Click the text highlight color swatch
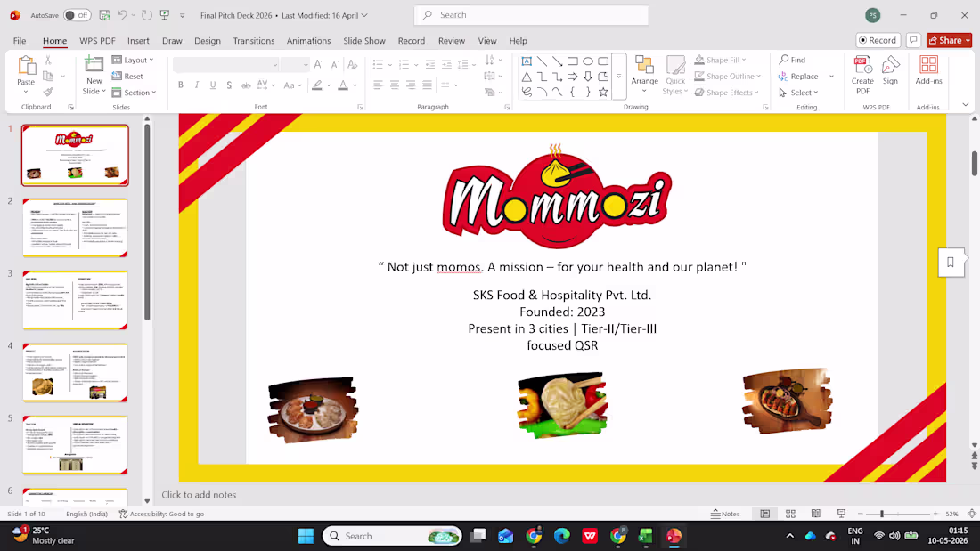This screenshot has width=980, height=551. coord(317,85)
